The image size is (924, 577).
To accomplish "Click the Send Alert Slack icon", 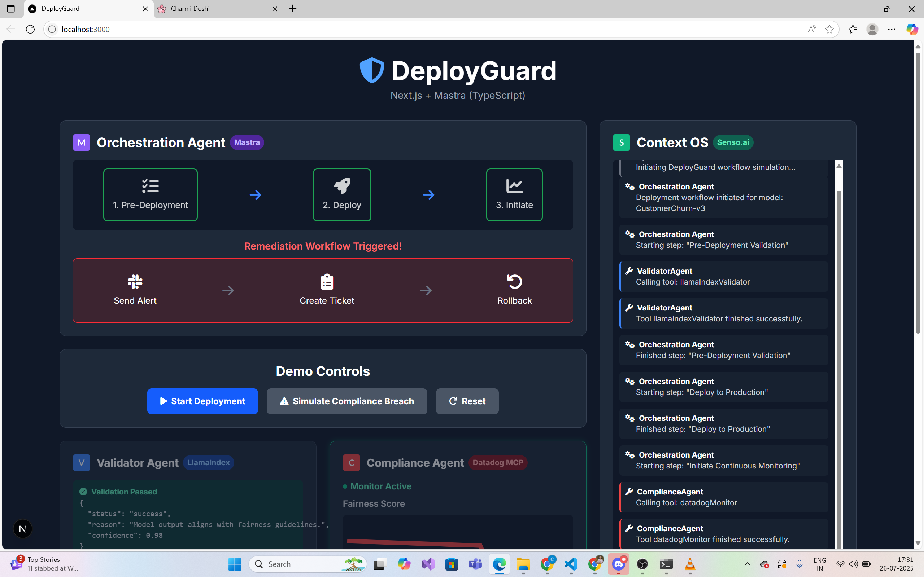I will point(135,282).
